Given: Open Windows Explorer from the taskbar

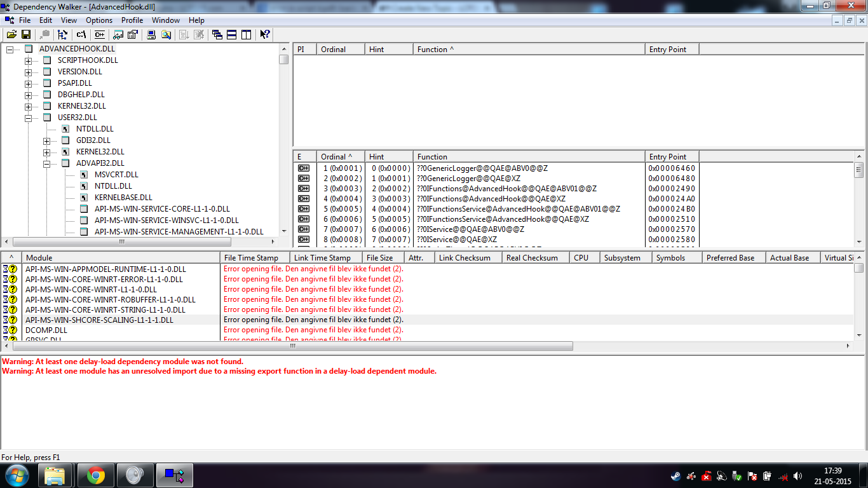Looking at the screenshot, I should click(55, 475).
